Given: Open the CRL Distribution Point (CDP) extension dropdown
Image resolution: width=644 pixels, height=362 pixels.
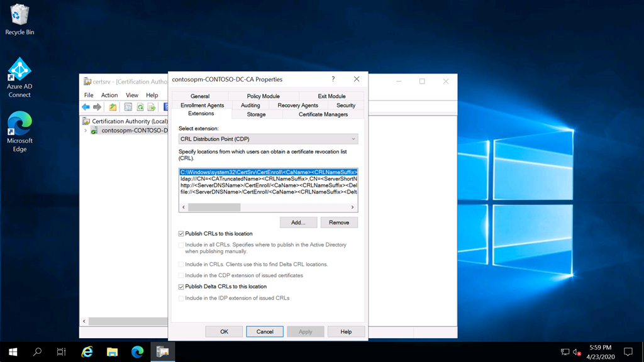Looking at the screenshot, I should (354, 138).
